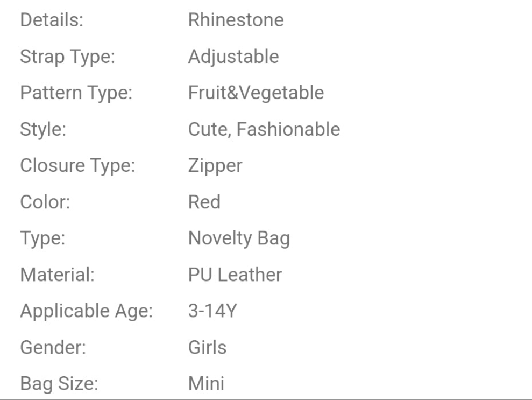This screenshot has height=400, width=532.
Task: Select the "3-14Y" age value
Action: [212, 312]
